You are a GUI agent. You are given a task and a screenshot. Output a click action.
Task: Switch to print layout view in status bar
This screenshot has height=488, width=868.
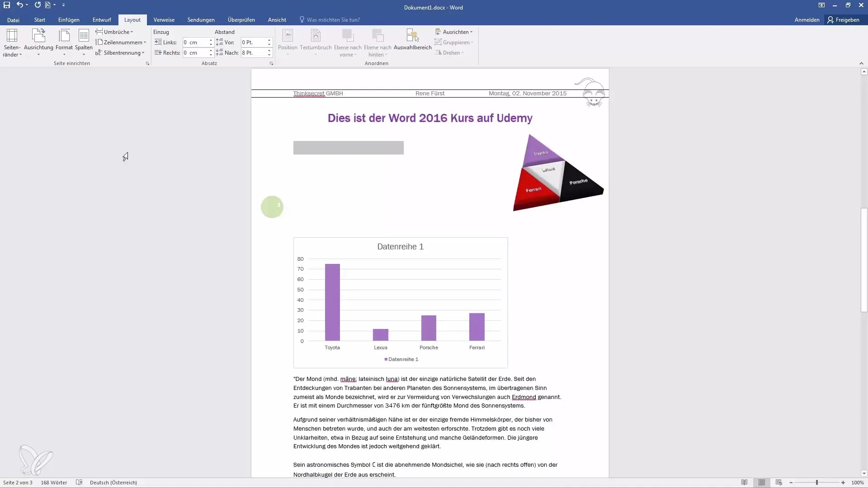point(762,483)
